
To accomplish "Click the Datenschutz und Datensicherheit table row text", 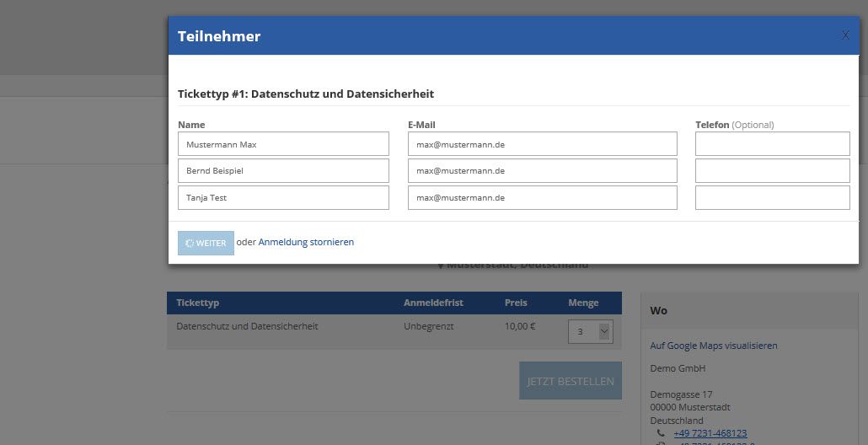I will tap(247, 326).
